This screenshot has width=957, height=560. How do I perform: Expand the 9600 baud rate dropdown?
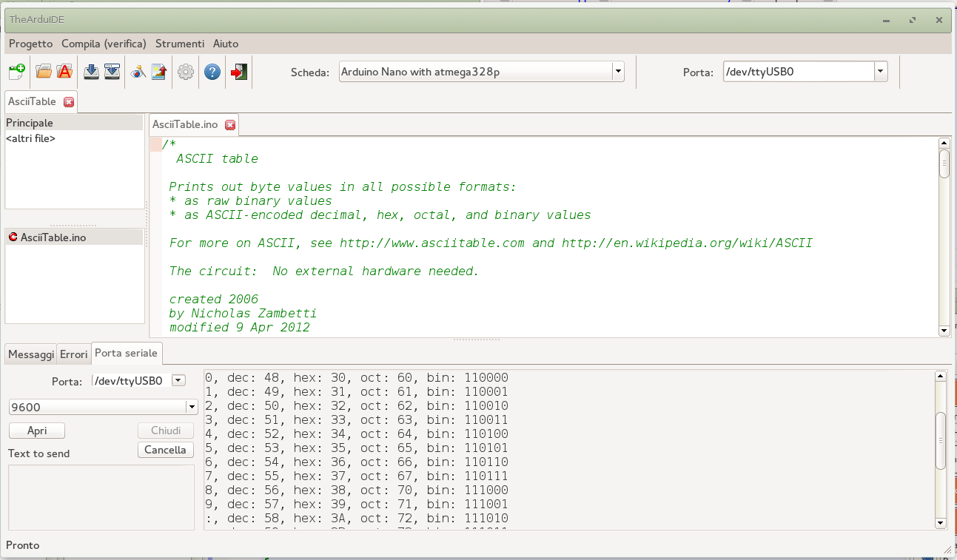[x=191, y=407]
